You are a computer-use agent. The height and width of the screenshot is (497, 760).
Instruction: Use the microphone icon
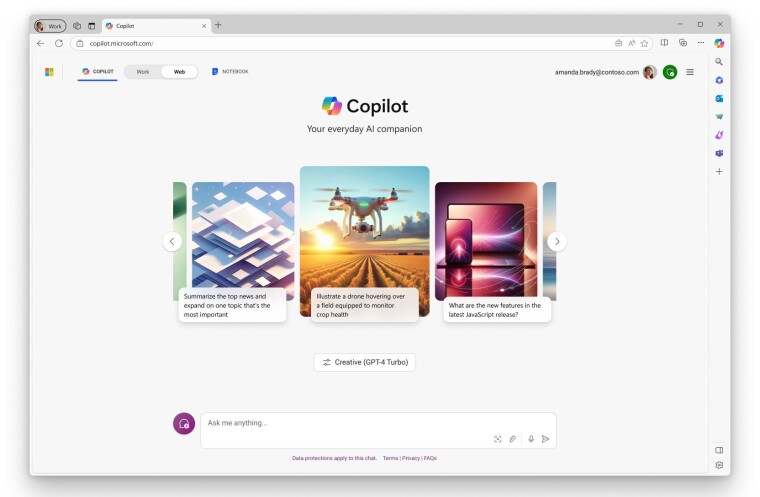531,439
